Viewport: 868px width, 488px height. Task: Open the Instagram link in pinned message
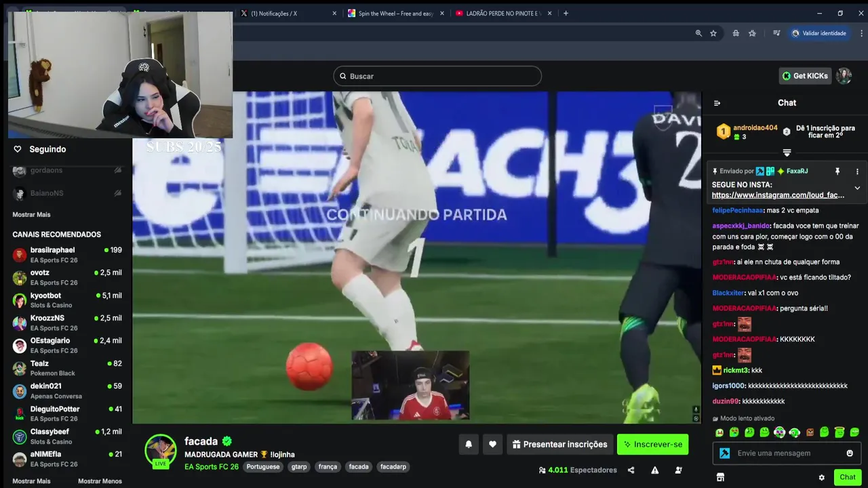coord(778,195)
